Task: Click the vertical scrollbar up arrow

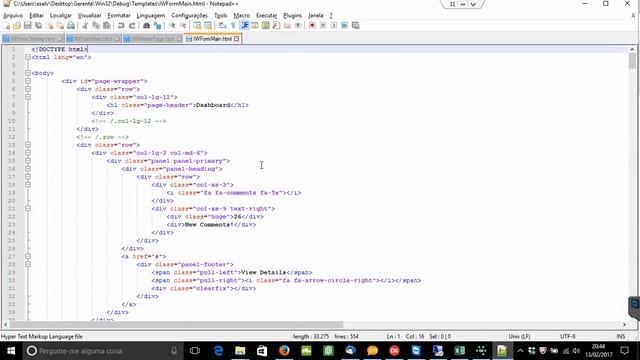Action: (x=632, y=49)
